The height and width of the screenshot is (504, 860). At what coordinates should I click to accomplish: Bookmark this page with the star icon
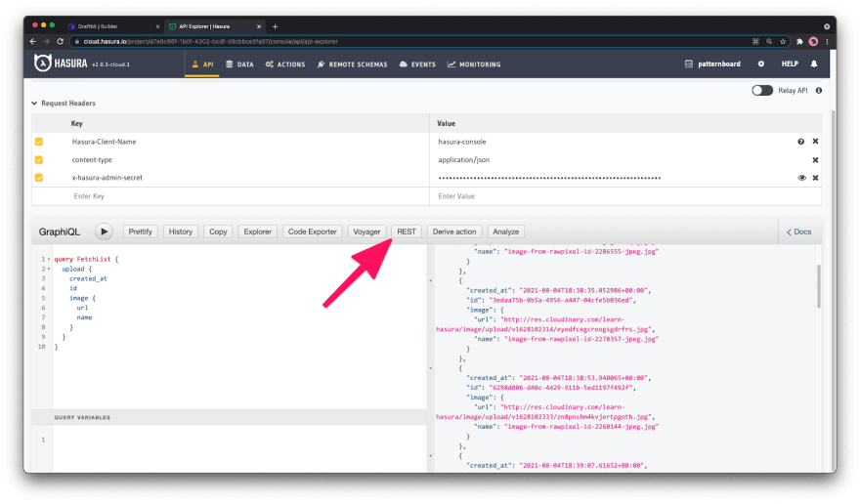[783, 41]
